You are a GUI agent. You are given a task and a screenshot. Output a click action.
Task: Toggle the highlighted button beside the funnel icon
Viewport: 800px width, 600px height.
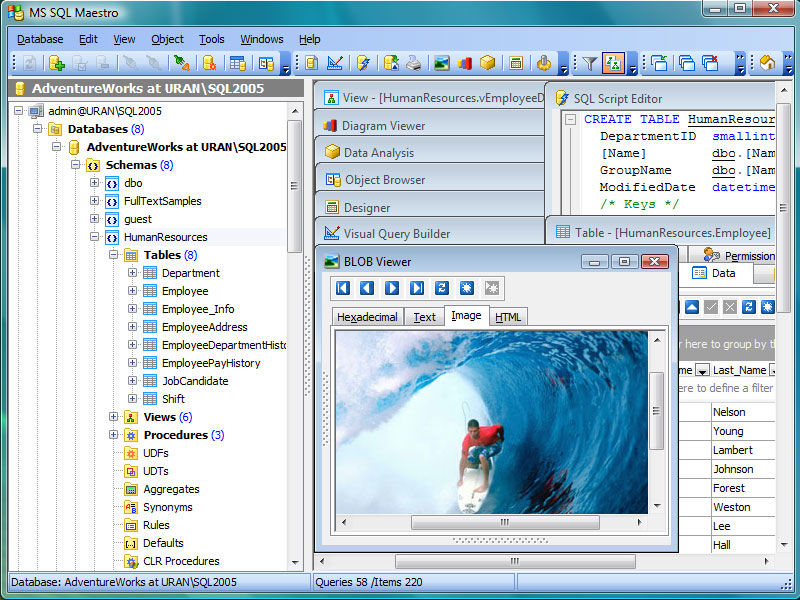tap(613, 63)
